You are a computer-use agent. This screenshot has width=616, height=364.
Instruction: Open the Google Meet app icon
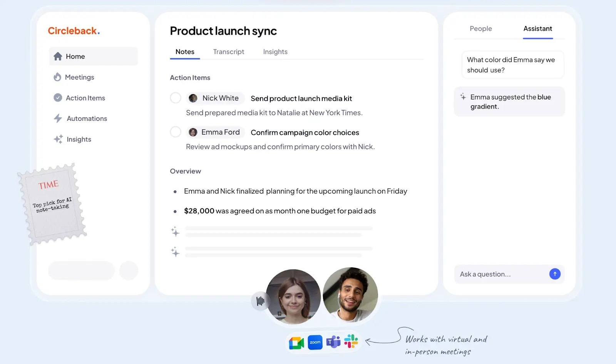pos(296,342)
